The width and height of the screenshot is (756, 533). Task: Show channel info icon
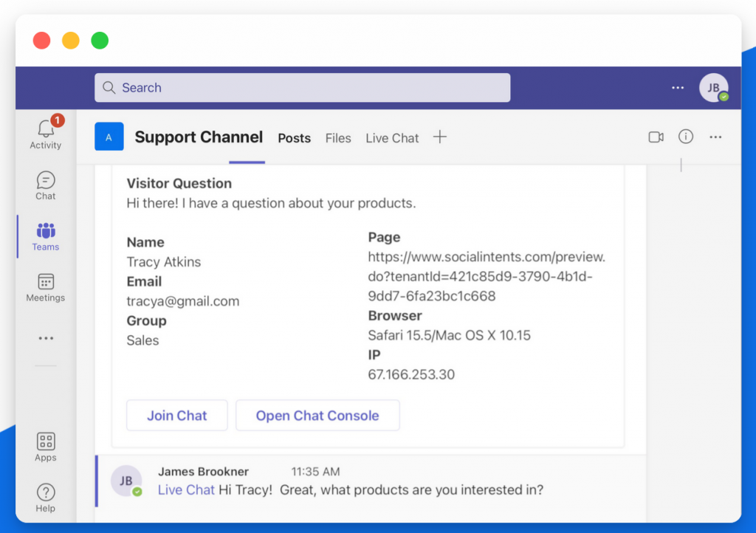(x=686, y=137)
